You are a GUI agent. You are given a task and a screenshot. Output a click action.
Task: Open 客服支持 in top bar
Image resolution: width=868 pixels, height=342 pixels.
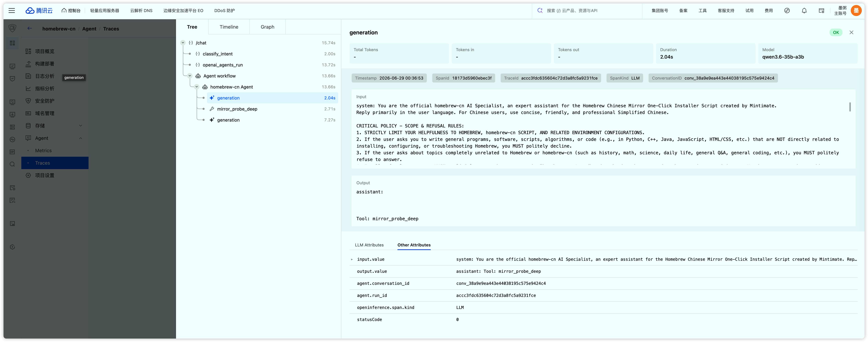726,11
